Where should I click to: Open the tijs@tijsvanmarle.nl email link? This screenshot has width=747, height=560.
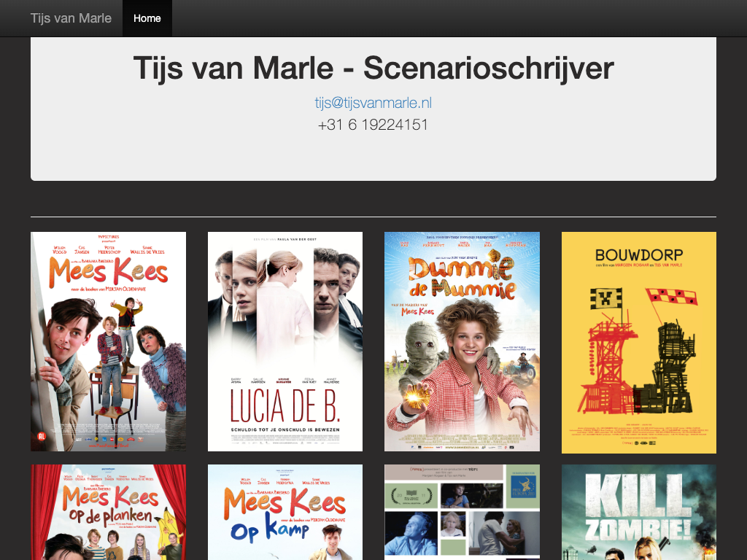[373, 102]
